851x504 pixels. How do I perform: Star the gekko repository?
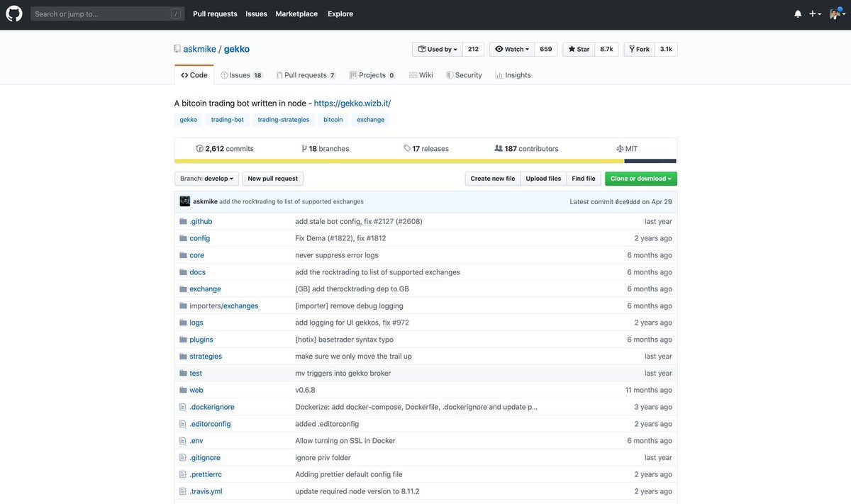coord(579,49)
